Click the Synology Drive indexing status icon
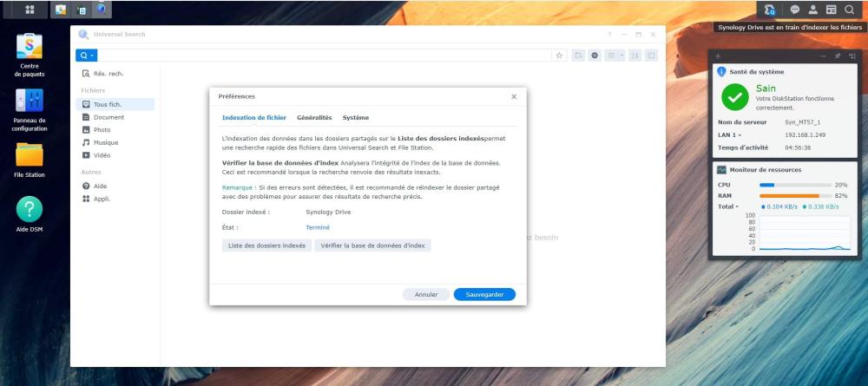The height and width of the screenshot is (386, 868). coord(770,10)
